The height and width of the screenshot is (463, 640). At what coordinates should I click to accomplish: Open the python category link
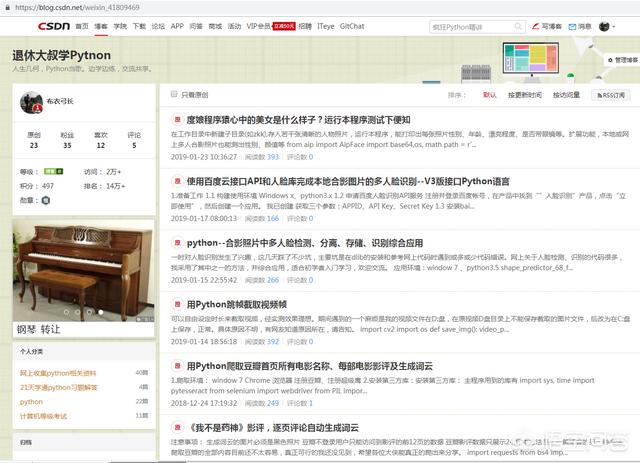[31, 401]
